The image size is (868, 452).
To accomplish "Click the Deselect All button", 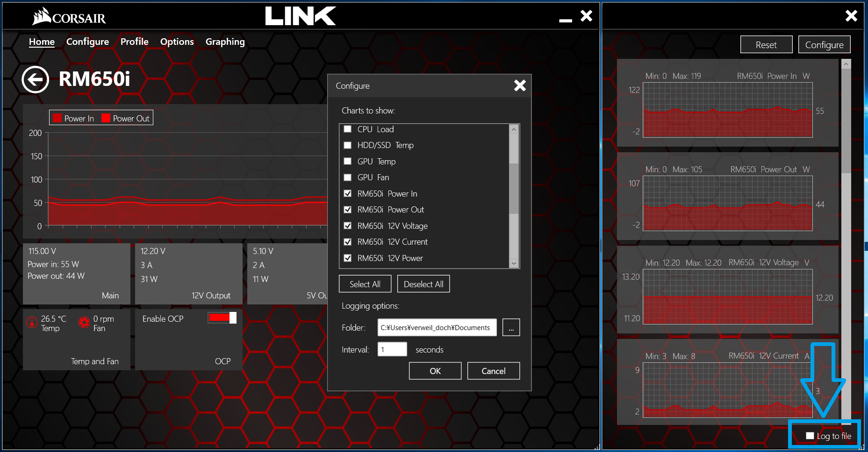I will point(423,284).
